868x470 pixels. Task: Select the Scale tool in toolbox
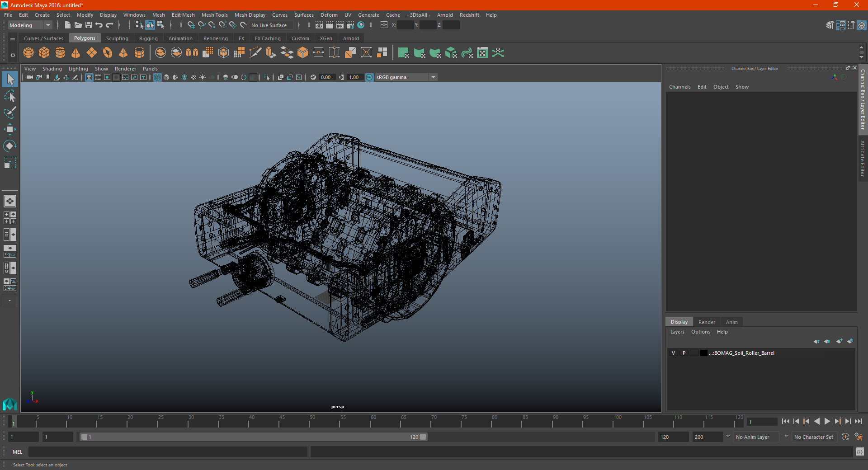click(10, 163)
